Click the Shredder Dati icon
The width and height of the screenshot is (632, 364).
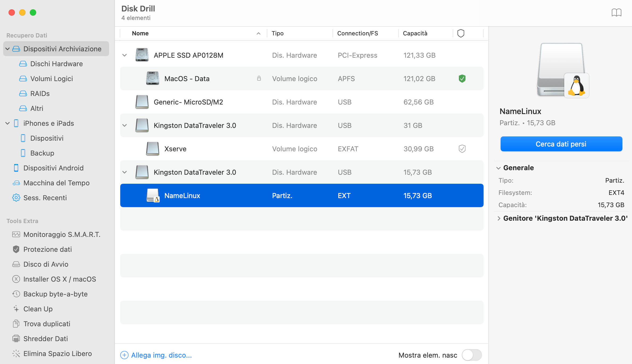point(16,339)
